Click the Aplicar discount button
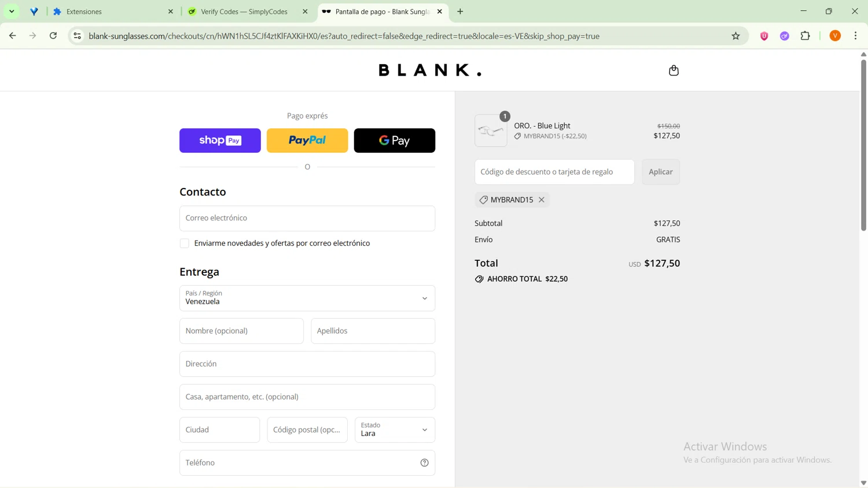 [x=661, y=172]
